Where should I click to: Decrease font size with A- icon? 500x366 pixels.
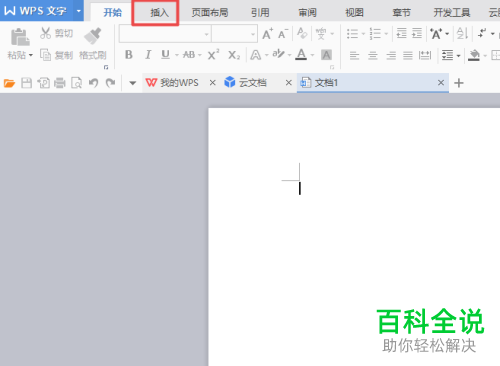tap(283, 34)
